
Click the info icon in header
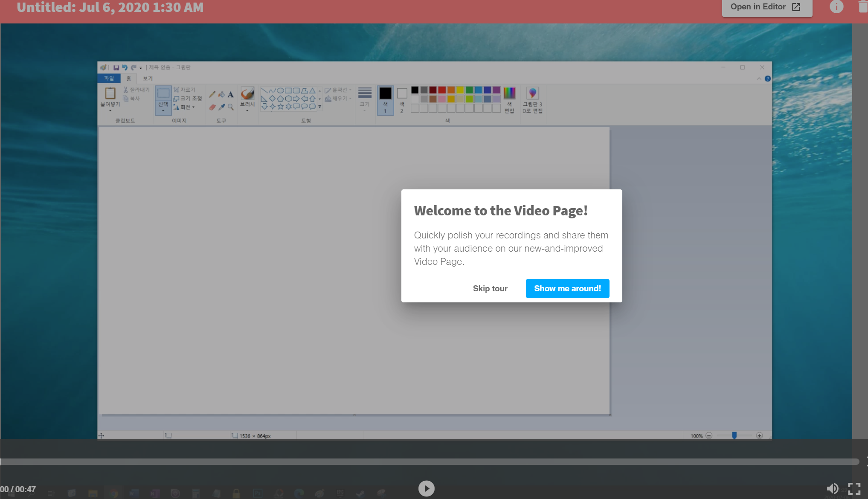[x=836, y=7]
